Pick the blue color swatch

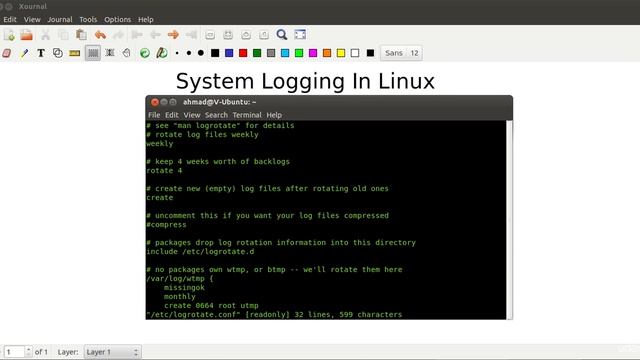click(x=229, y=53)
